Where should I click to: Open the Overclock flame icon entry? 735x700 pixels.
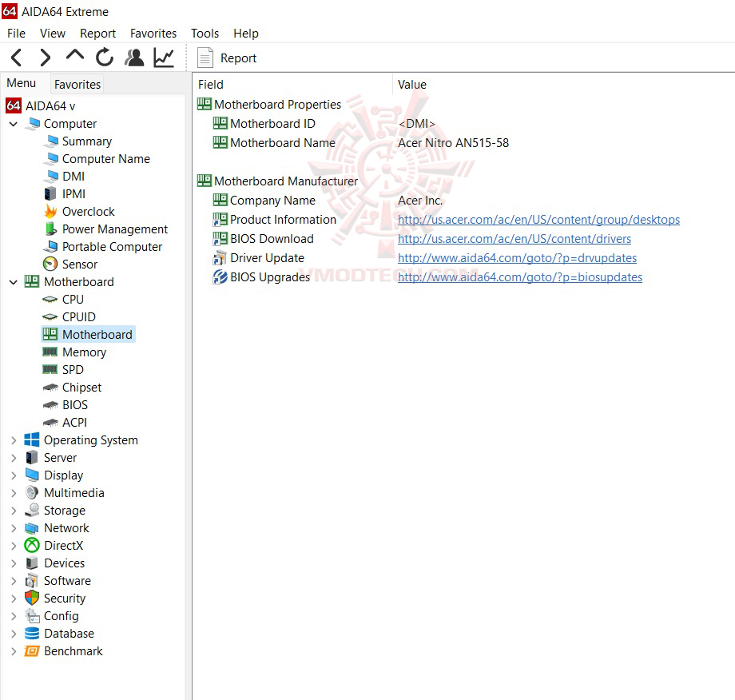tap(50, 212)
